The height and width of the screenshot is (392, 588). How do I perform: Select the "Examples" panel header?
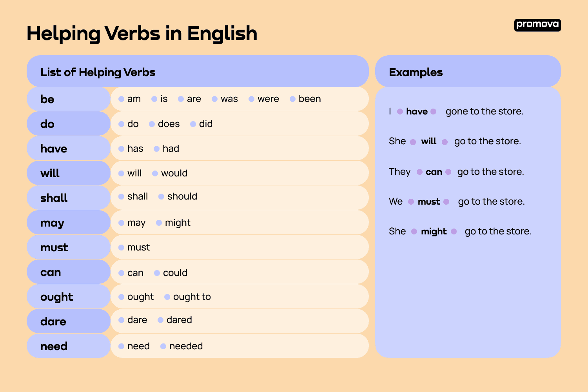tap(416, 72)
